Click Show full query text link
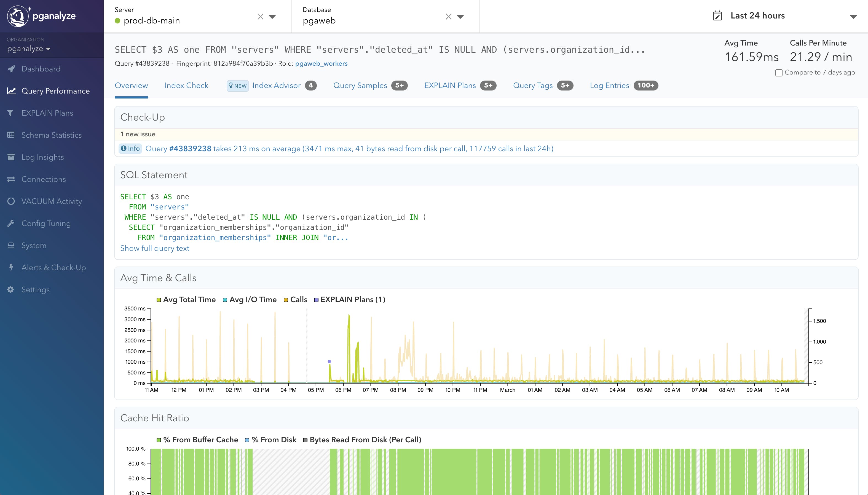 pyautogui.click(x=155, y=248)
